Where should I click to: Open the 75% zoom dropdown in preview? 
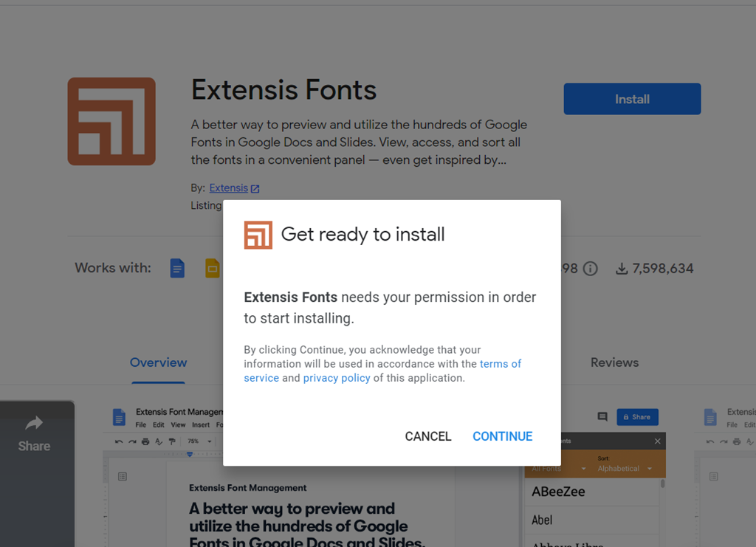pos(199,441)
